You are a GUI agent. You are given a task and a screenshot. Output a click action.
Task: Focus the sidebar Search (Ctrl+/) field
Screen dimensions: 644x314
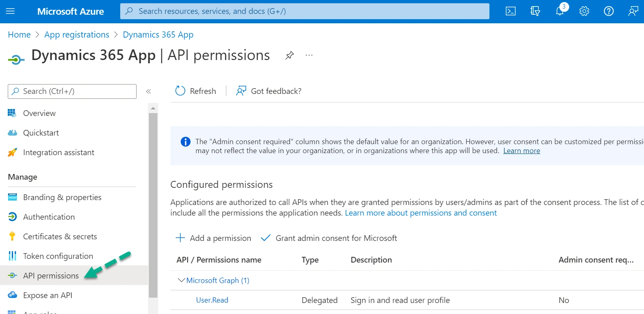[x=72, y=91]
